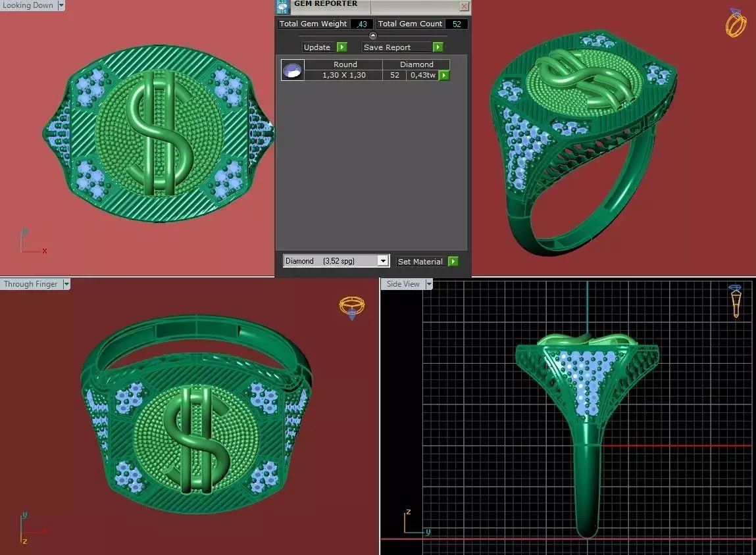Click the Through Finger view label

coord(31,284)
